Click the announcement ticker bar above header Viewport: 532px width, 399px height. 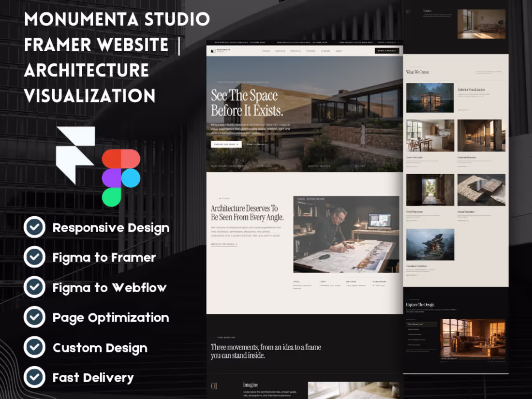pyautogui.click(x=305, y=43)
